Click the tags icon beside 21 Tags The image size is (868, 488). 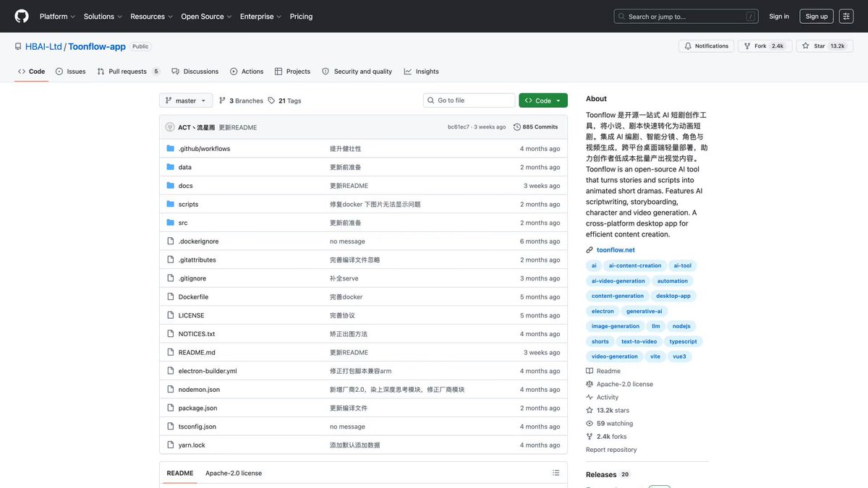pos(271,100)
